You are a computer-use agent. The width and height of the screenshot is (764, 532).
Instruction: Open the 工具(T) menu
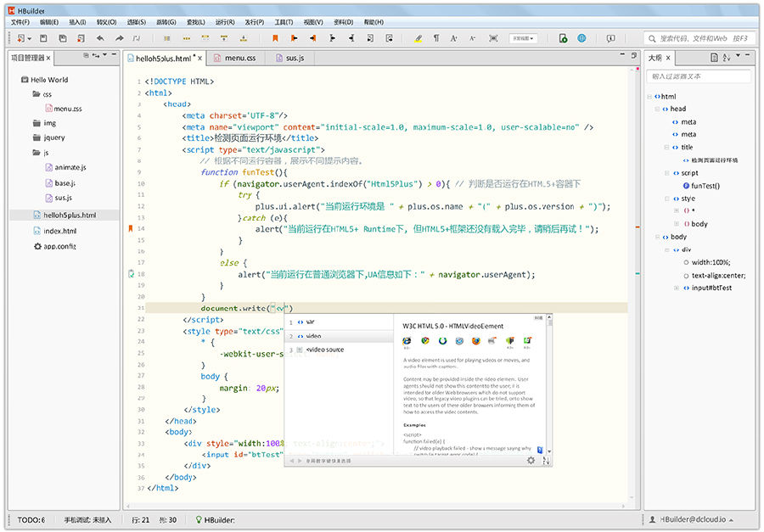pos(284,22)
